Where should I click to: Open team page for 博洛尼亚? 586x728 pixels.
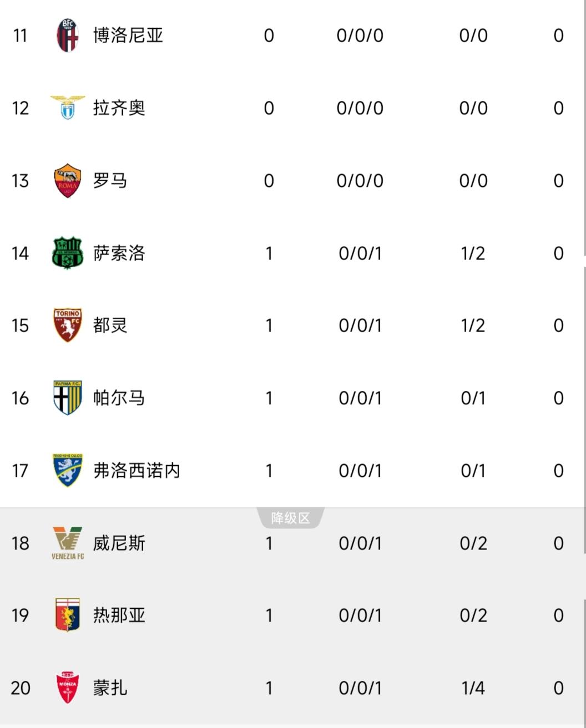click(128, 35)
